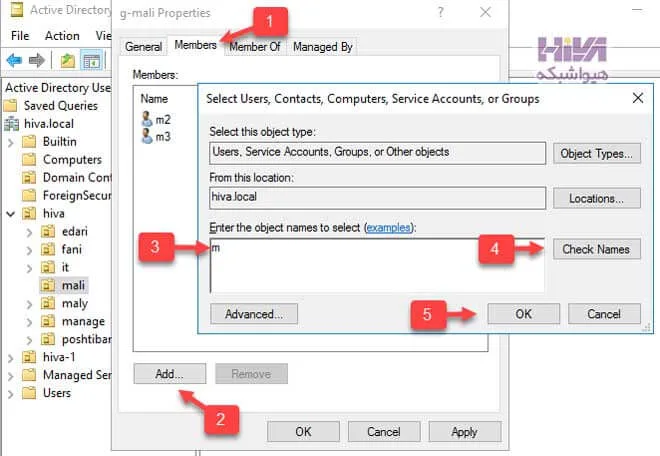Screen dimensions: 660x456
Task: Click the Up one level folder icon
Action: pos(67,61)
